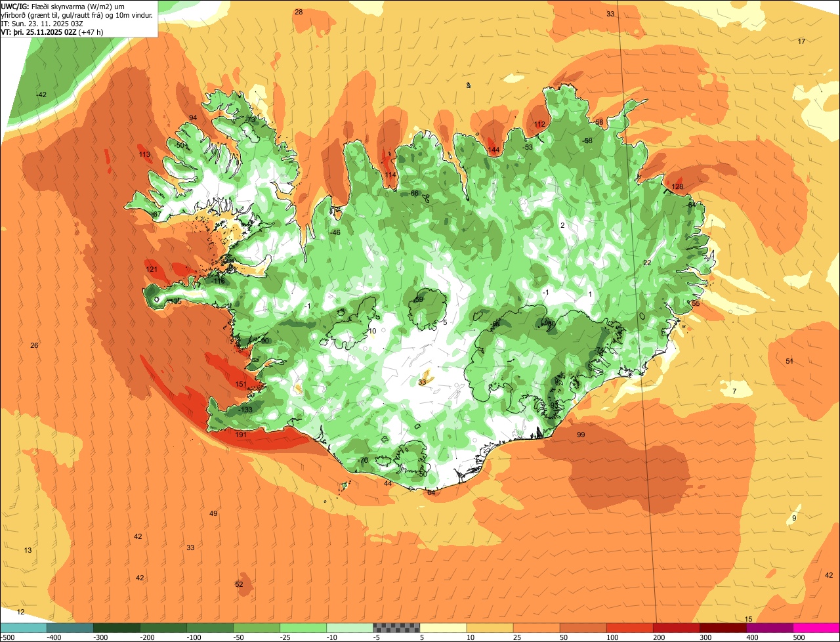
Task: Click the flux value 99 south of Iceland
Action: point(581,435)
